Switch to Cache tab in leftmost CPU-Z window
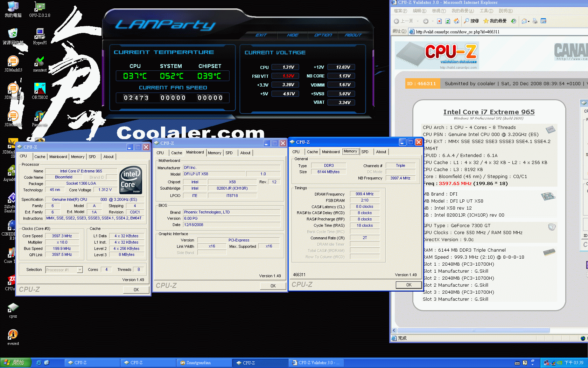Screen dimensions: 588x368 click(40, 157)
